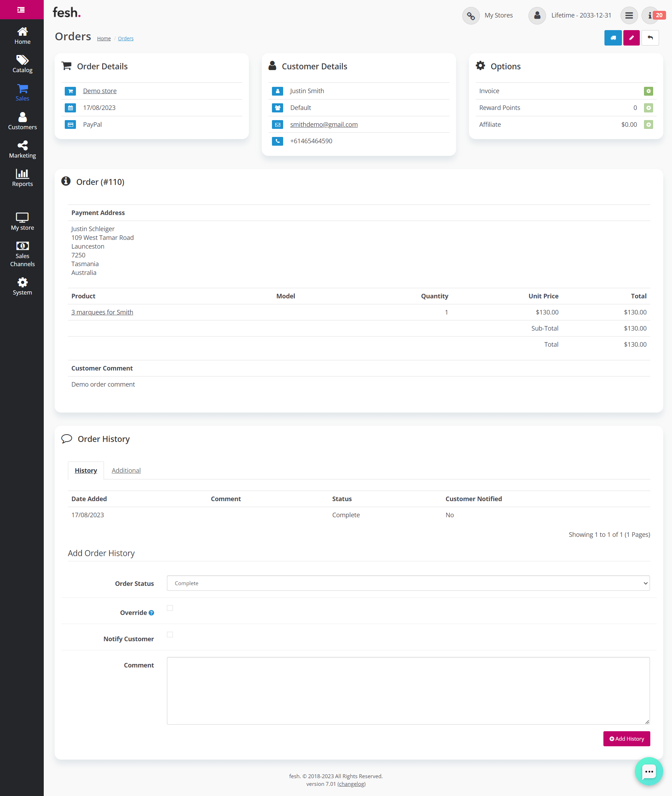Switch to the Additional tab

(126, 470)
